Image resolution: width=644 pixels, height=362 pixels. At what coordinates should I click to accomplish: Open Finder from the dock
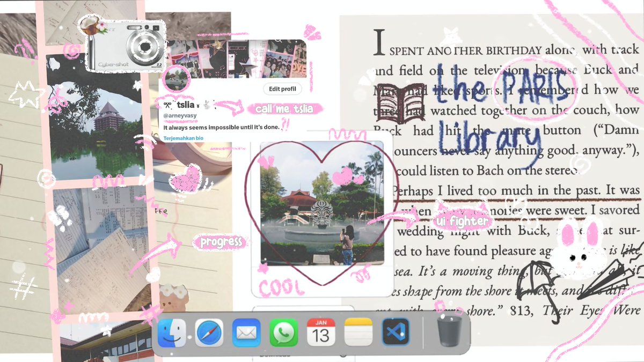click(172, 332)
